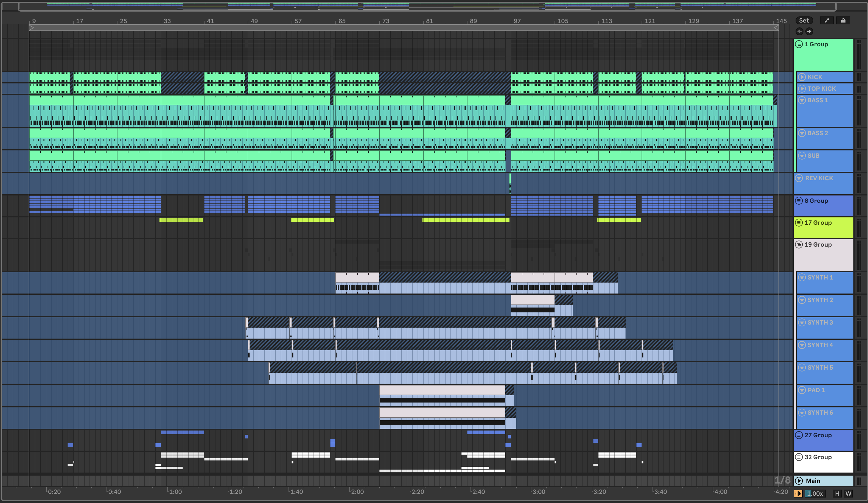Fold the SYNTH 3 track toggle
868x503 pixels.
(x=802, y=322)
